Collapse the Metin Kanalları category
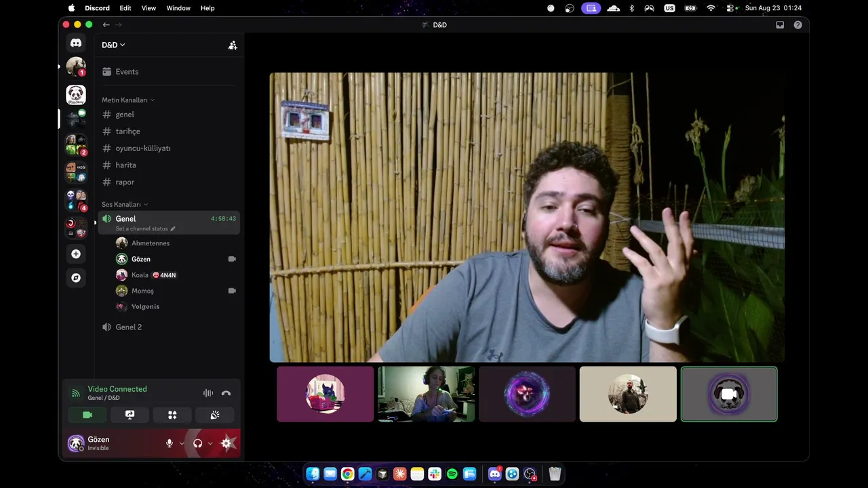Screen dimensions: 868x488 tap(128, 100)
